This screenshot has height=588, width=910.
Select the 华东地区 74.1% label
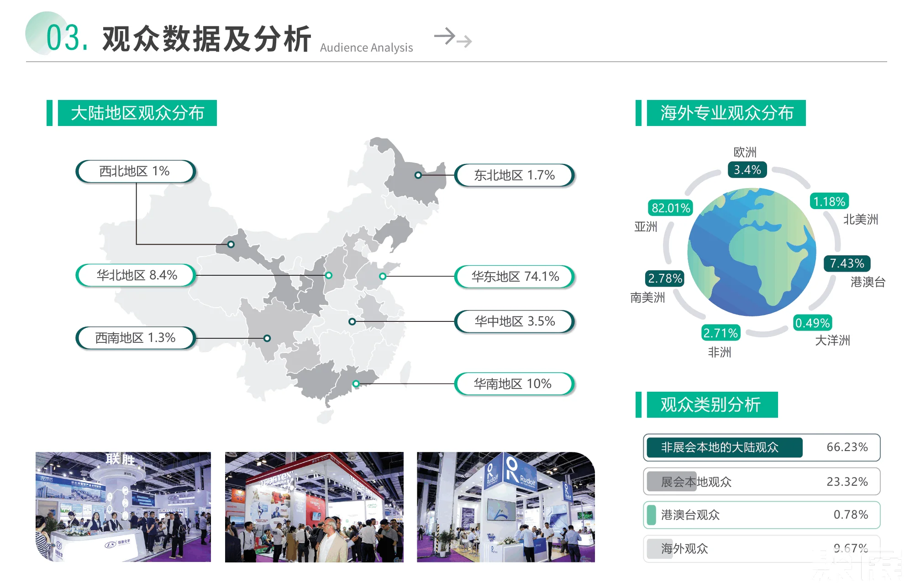click(x=515, y=277)
